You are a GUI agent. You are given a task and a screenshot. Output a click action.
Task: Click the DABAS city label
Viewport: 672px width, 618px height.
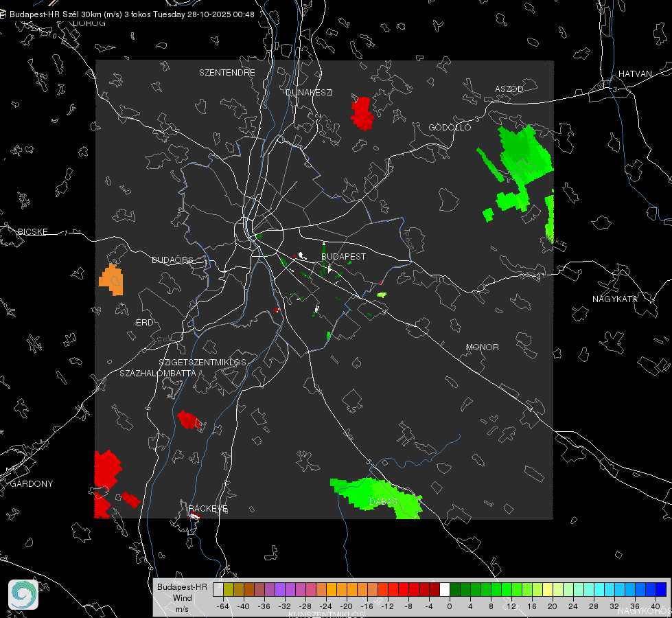point(383,501)
